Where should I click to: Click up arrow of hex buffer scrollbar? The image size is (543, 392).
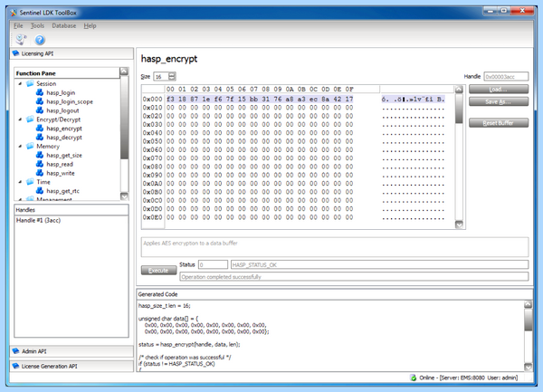click(x=459, y=90)
